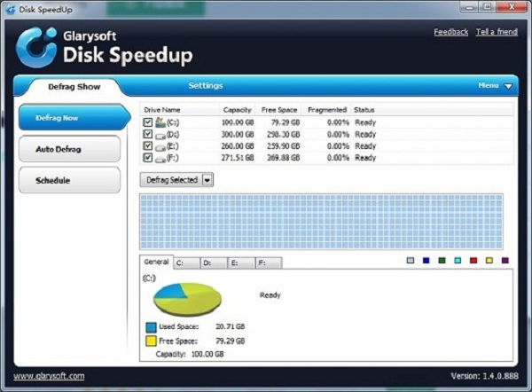Click the Auto Defrag button

(x=69, y=149)
